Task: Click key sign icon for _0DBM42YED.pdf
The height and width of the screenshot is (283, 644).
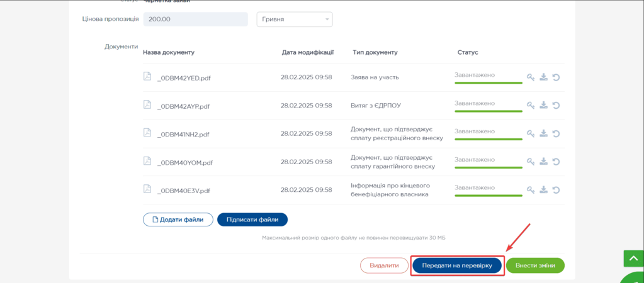Action: coord(531,78)
